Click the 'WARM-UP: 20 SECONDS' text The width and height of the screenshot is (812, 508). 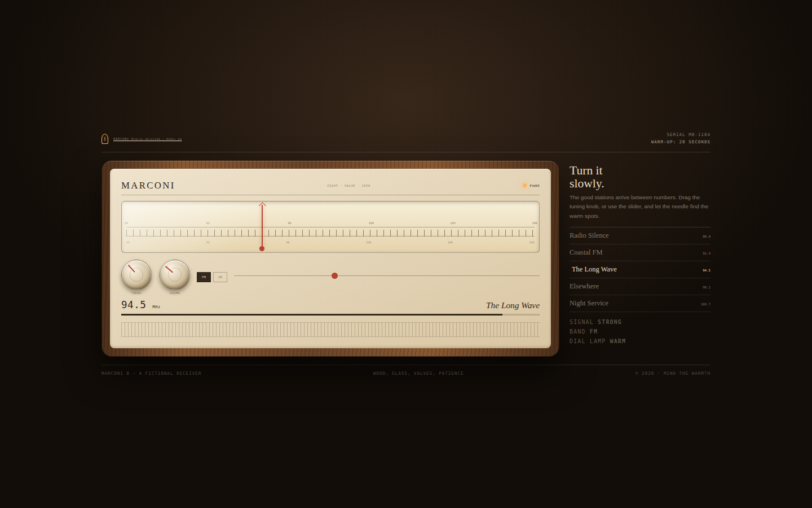coord(681,142)
